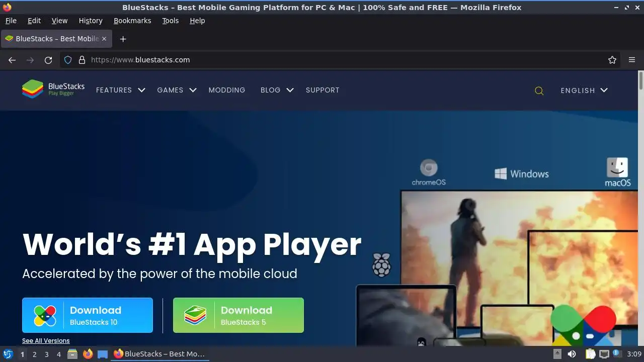
Task: Bookmark this page with the star icon
Action: [612, 60]
